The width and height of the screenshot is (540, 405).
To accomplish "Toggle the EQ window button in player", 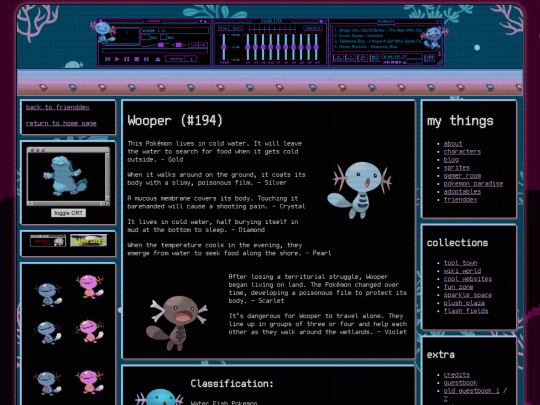I will [x=193, y=45].
